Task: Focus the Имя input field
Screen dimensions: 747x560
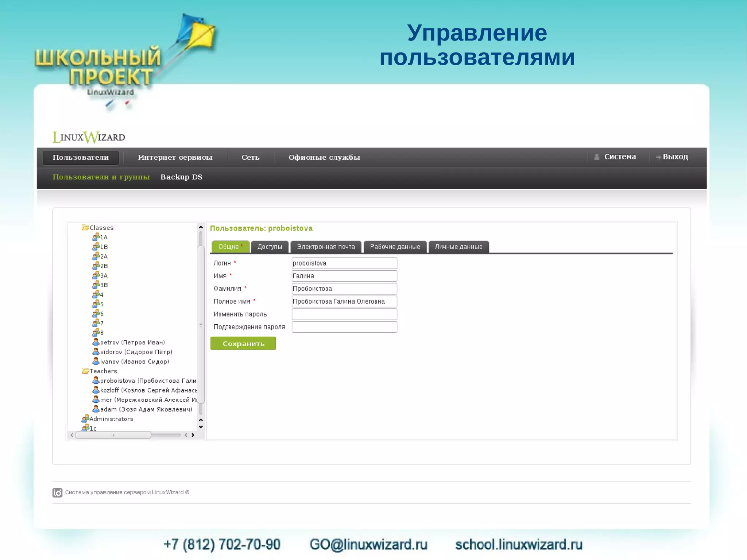Action: (344, 276)
